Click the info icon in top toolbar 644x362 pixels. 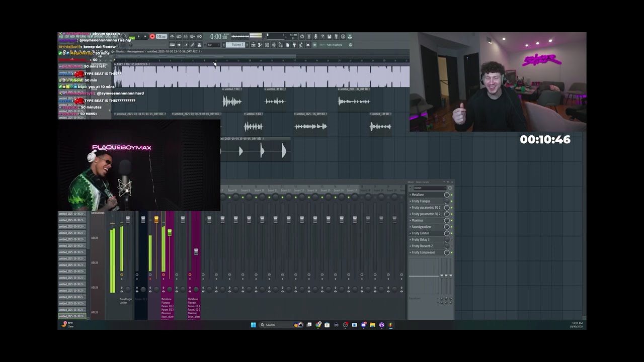[x=343, y=36]
